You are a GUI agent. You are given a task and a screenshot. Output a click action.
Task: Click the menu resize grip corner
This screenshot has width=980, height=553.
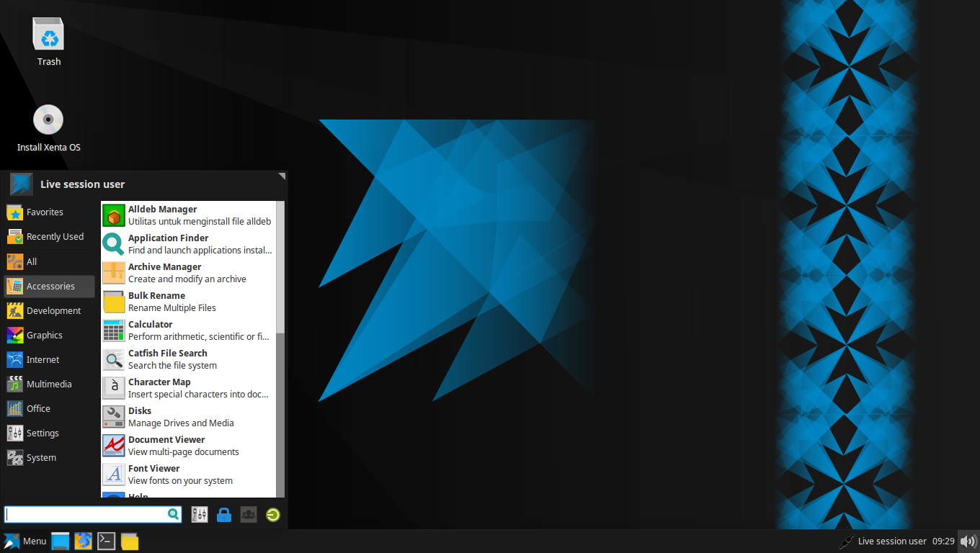282,176
